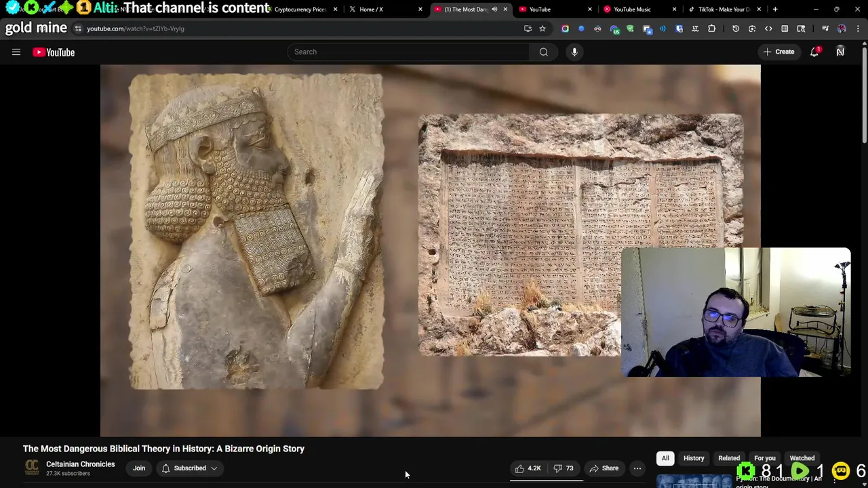Image resolution: width=868 pixels, height=488 pixels.
Task: Join the Celtainian Chronicles channel
Action: (139, 468)
